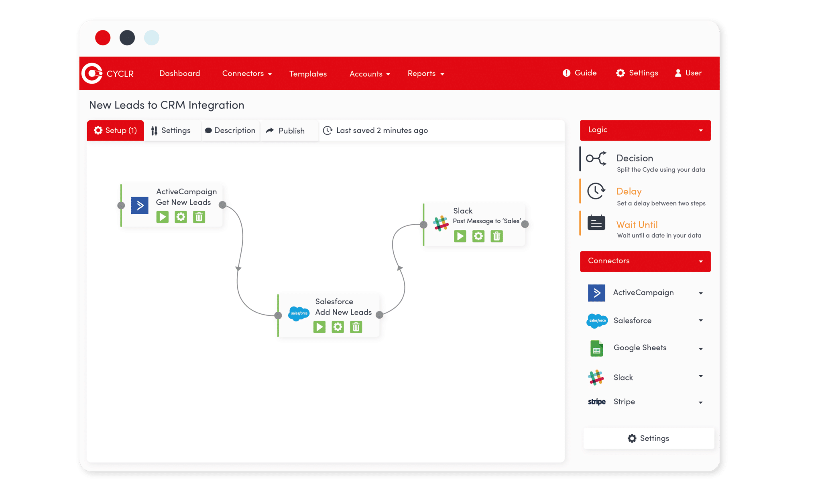Screen dimensions: 822x504
Task: Select the Delay logic title
Action: [x=629, y=191]
